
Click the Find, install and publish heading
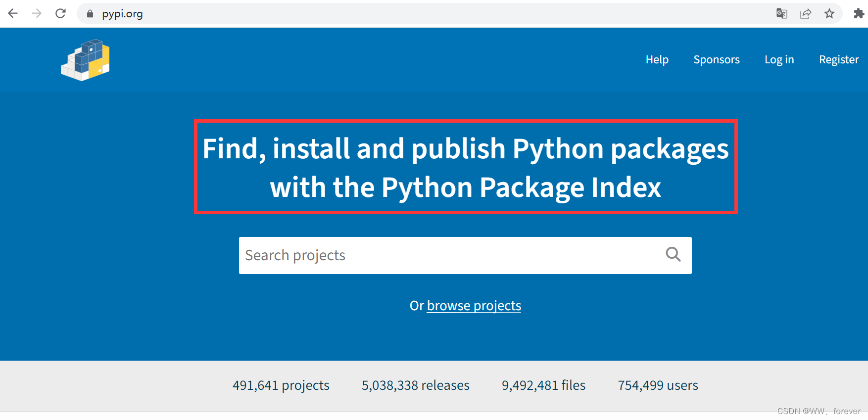466,167
